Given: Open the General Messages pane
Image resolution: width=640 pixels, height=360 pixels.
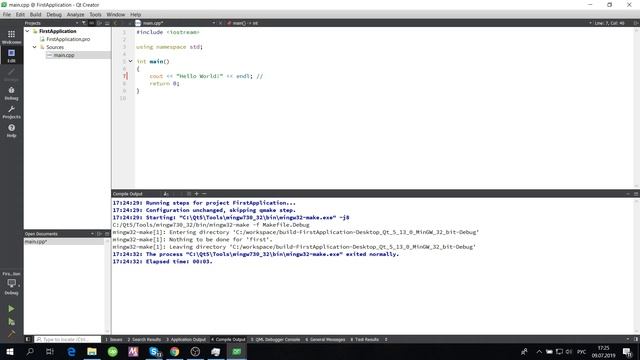Looking at the screenshot, I should coord(325,339).
